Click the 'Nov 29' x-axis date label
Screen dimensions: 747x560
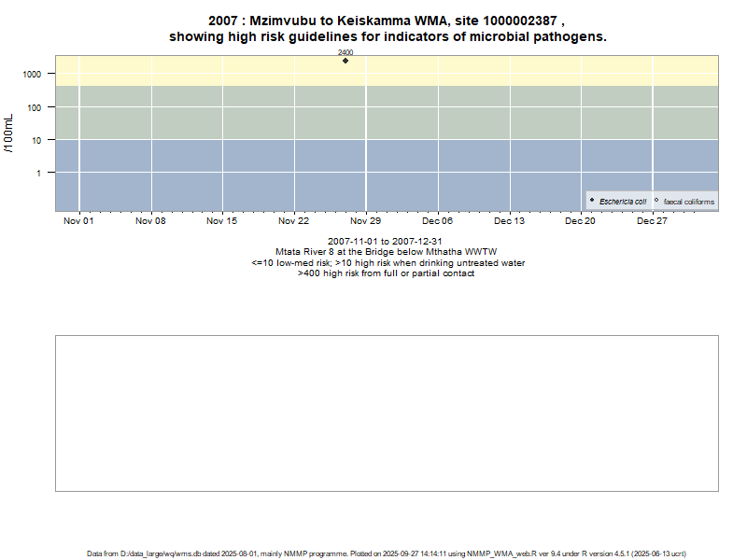[366, 221]
